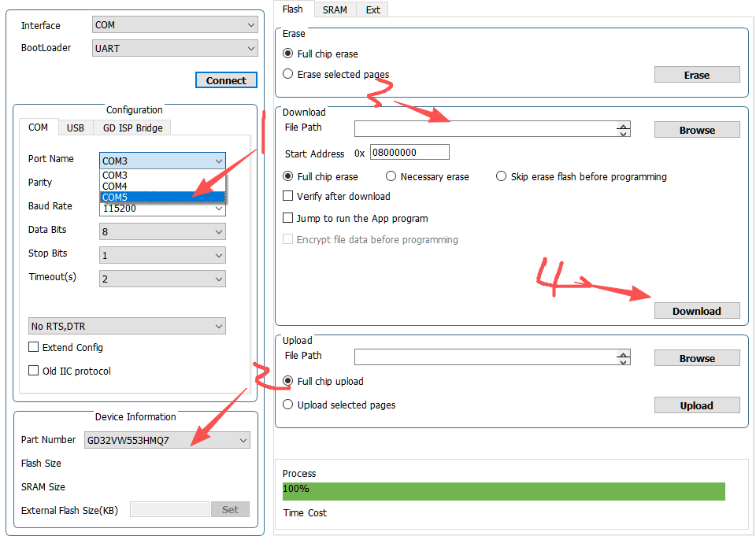Select Erase selected pages option
This screenshot has height=536, width=756.
pos(288,75)
